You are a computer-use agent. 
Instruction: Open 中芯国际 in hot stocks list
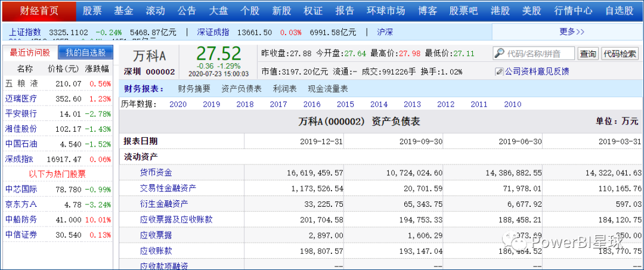point(21,190)
